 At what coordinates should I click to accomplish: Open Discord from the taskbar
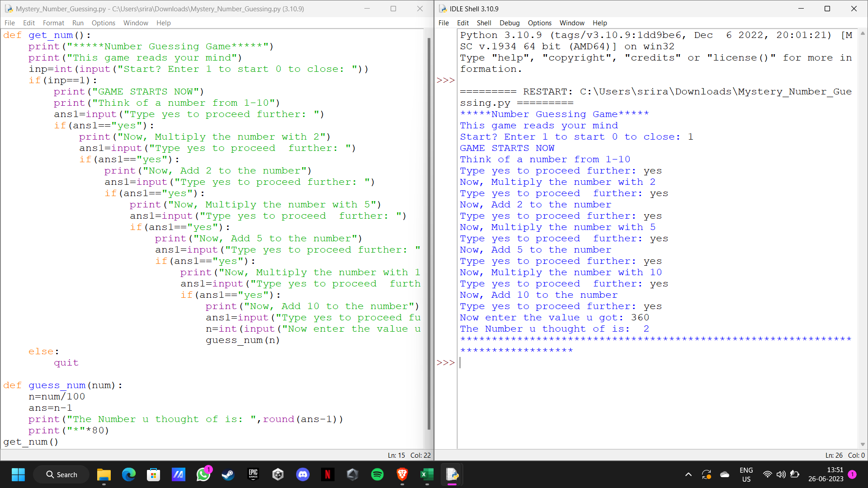click(x=302, y=474)
